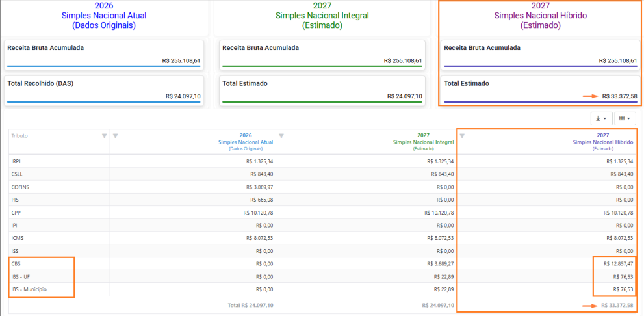Open Receita Bruta Acumulada card under 2027 Híbrido
The width and height of the screenshot is (644, 316).
click(x=541, y=54)
